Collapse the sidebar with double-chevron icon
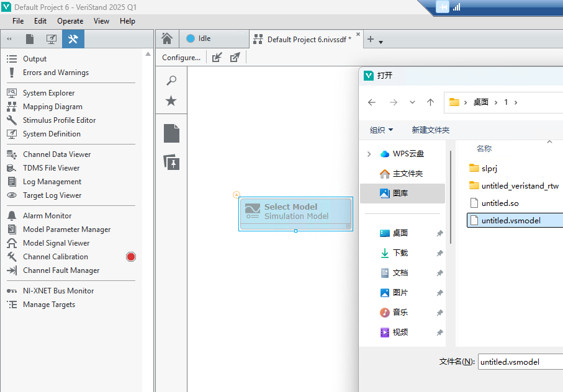Screen dimensions: 563x392 [9, 39]
